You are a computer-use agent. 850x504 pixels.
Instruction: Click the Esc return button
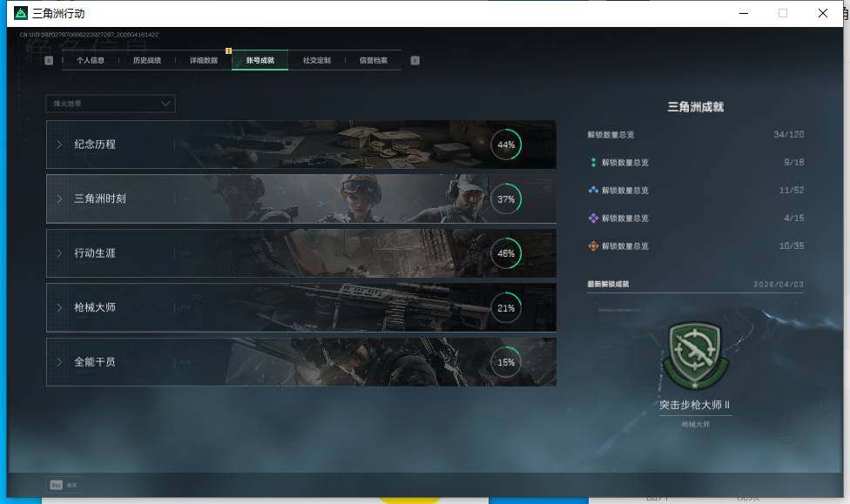pyautogui.click(x=64, y=485)
